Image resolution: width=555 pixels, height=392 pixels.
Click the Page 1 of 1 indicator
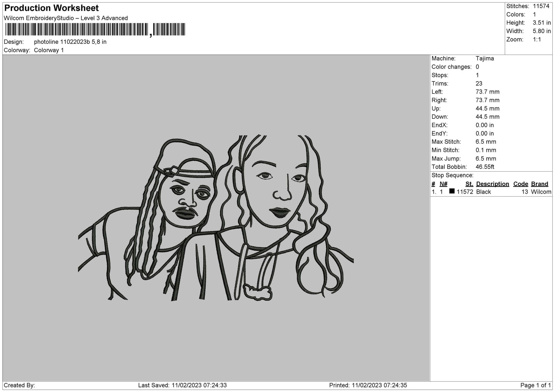[536, 385]
